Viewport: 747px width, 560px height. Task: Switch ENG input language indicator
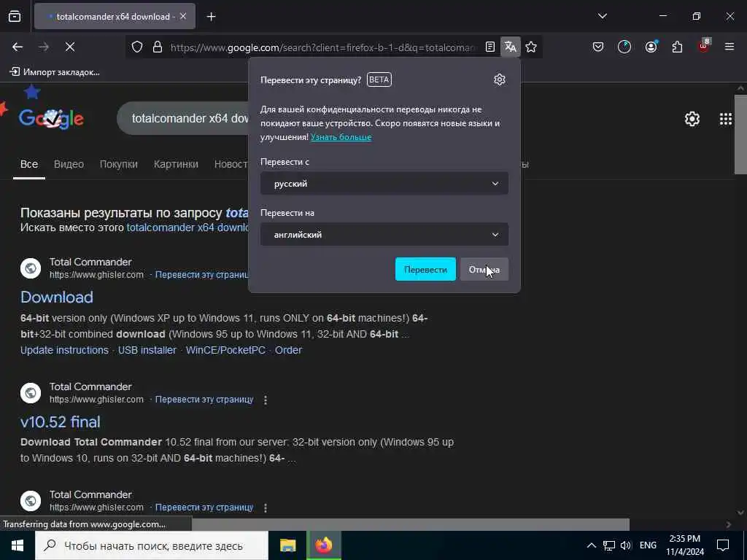click(648, 545)
